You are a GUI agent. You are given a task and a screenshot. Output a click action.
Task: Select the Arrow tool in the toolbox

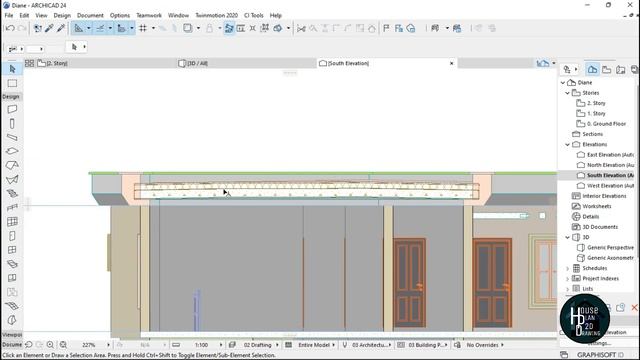[12, 69]
